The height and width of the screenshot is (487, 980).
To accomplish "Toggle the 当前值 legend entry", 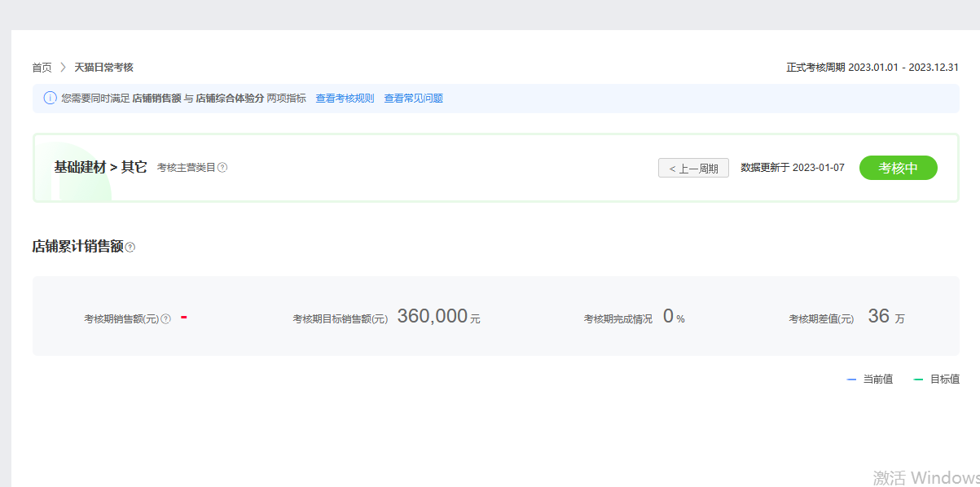I will pos(869,379).
